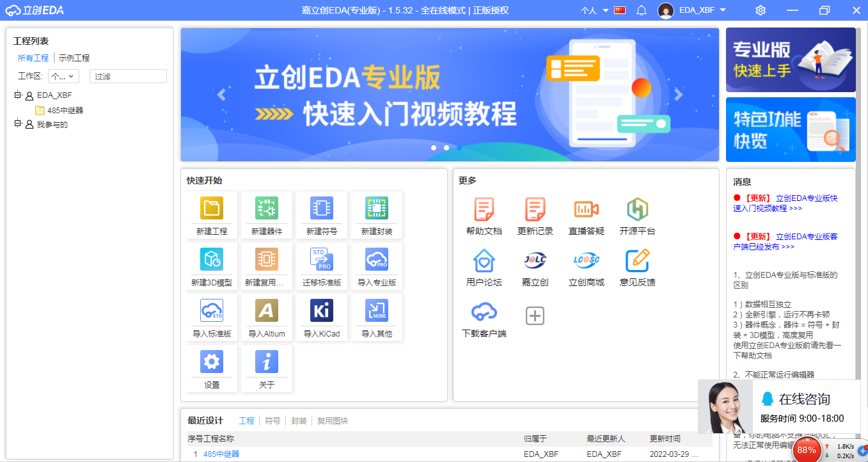Click the 关于 (about) info icon
This screenshot has width=868, height=462.
267,362
